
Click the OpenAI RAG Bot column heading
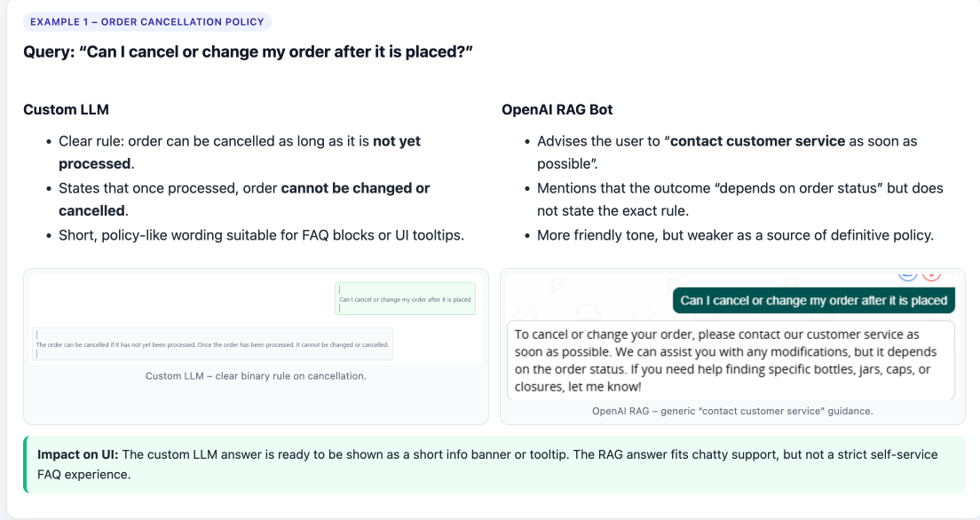pyautogui.click(x=557, y=109)
